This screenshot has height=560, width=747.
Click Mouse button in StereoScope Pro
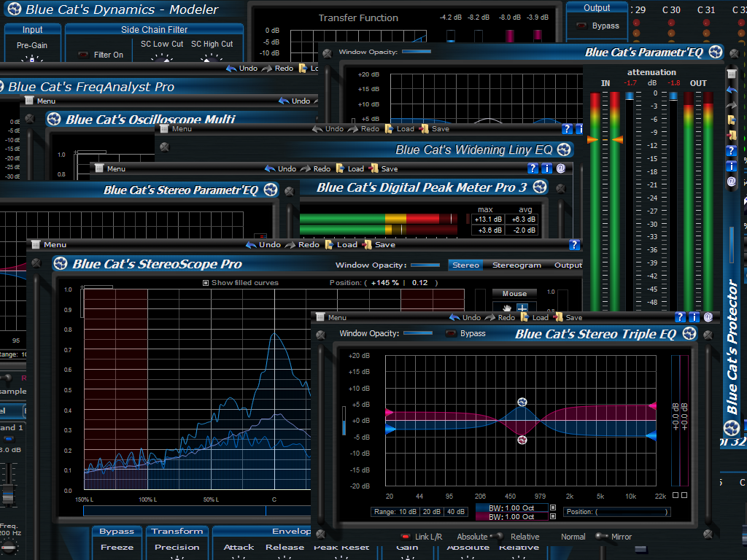click(x=514, y=293)
